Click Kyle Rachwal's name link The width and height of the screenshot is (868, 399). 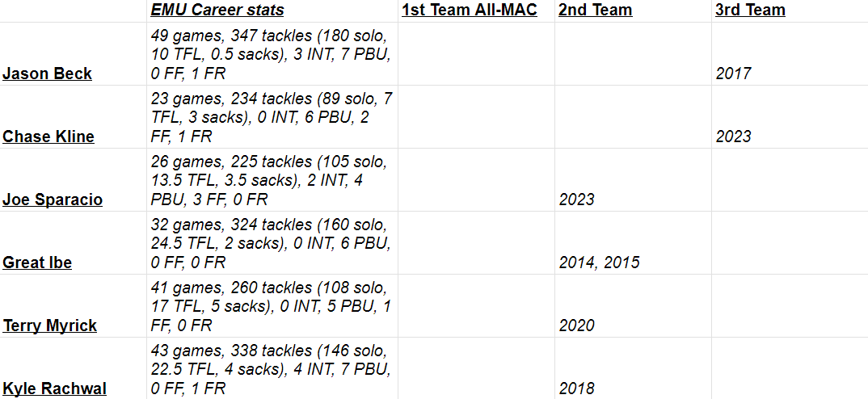tap(54, 388)
